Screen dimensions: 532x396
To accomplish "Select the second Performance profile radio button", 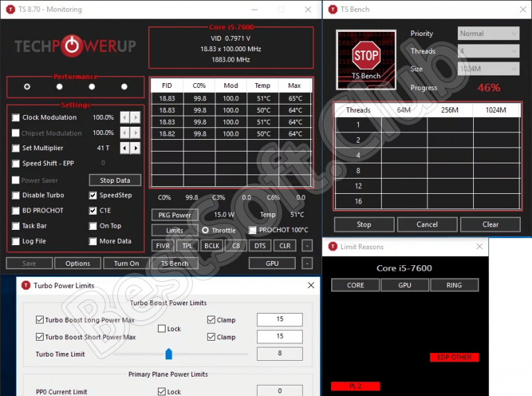I will [60, 87].
